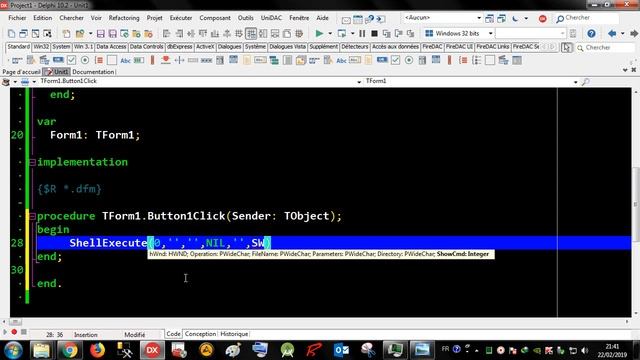
Task: Open the Documentation tab
Action: [93, 72]
